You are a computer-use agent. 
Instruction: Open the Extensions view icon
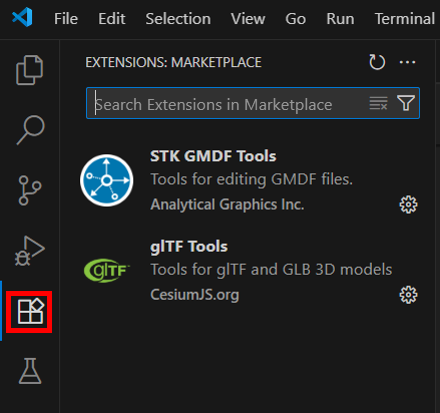tap(30, 312)
